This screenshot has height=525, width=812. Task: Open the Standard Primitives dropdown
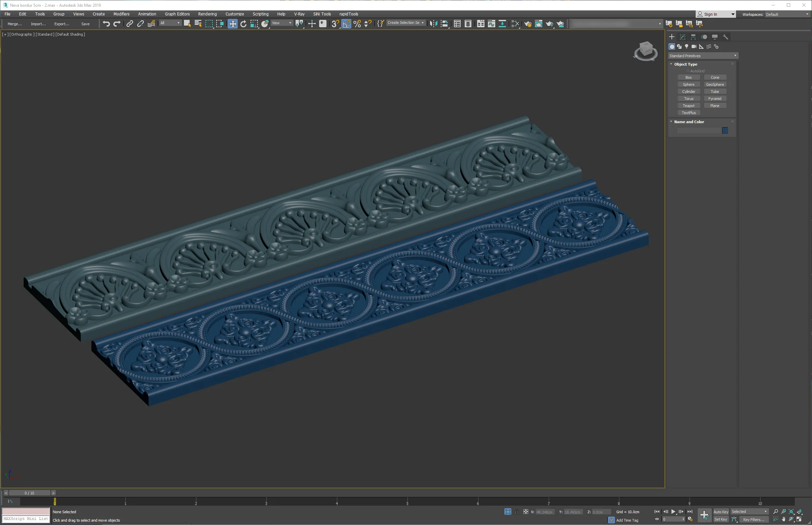(703, 56)
